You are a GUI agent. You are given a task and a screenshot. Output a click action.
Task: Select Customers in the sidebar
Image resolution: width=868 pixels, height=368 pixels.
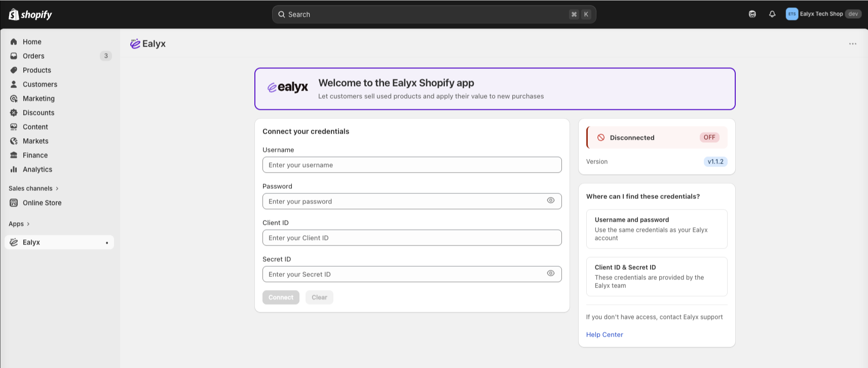(40, 85)
